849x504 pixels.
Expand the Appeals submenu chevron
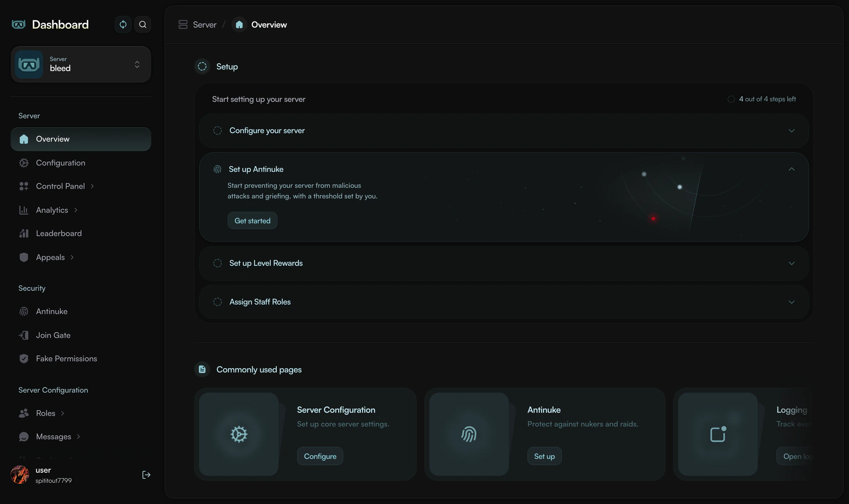72,257
